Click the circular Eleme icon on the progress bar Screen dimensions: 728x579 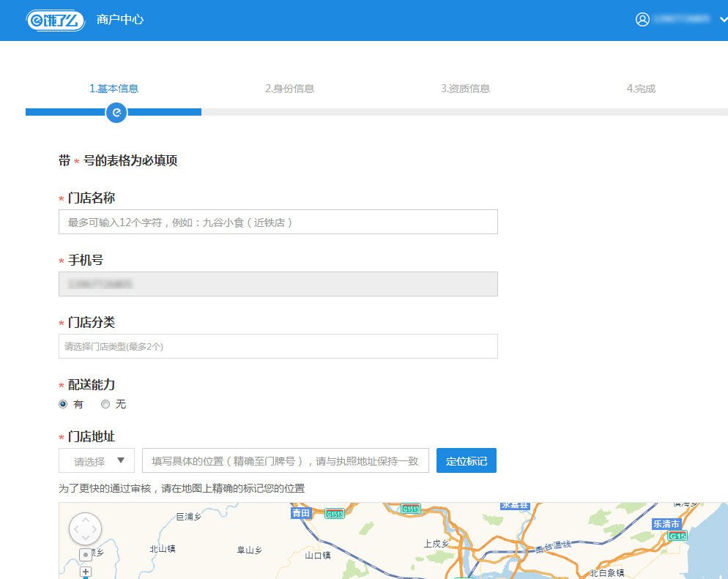click(116, 113)
